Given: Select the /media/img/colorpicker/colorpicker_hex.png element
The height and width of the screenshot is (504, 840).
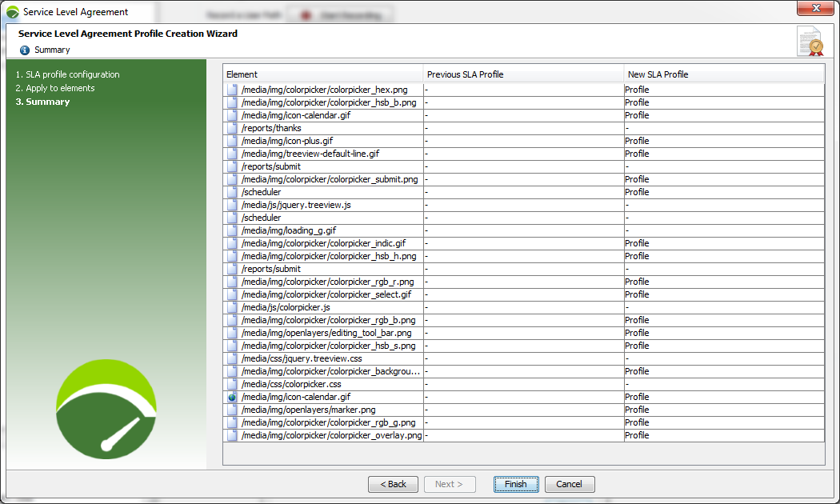Looking at the screenshot, I should (x=324, y=90).
